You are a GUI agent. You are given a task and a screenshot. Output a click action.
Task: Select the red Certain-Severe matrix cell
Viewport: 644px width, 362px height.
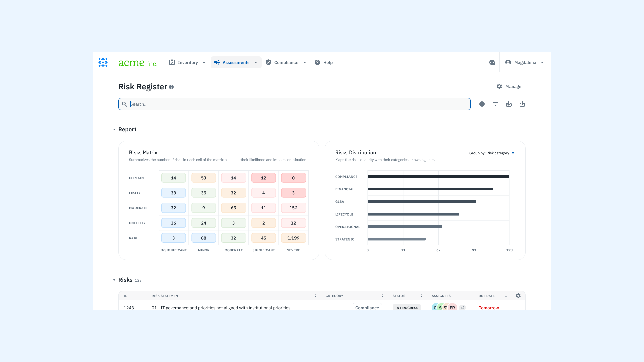point(293,178)
